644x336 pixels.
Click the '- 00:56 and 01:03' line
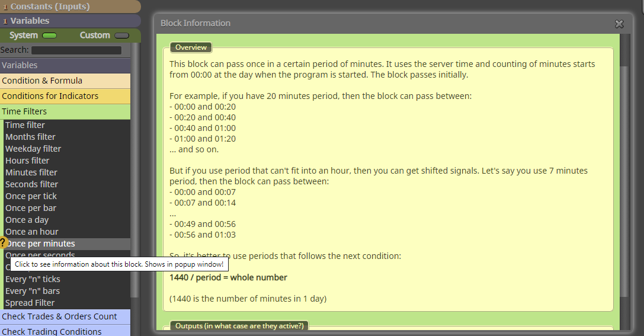(203, 235)
